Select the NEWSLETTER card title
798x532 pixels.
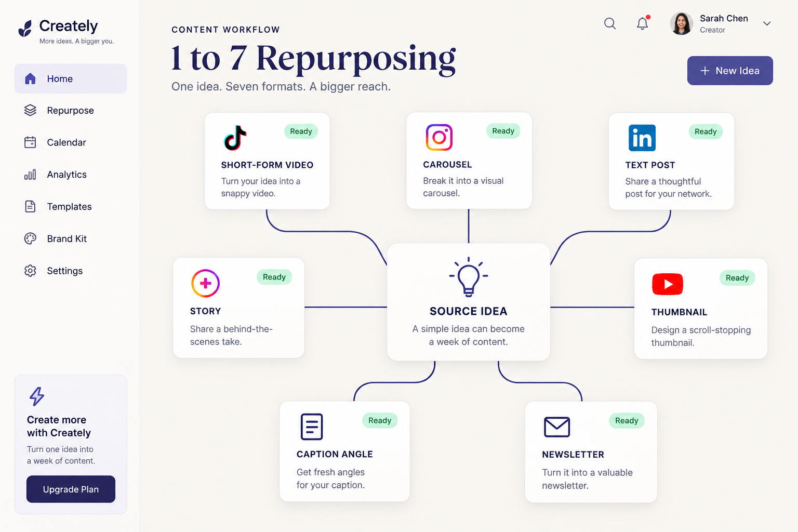tap(573, 455)
